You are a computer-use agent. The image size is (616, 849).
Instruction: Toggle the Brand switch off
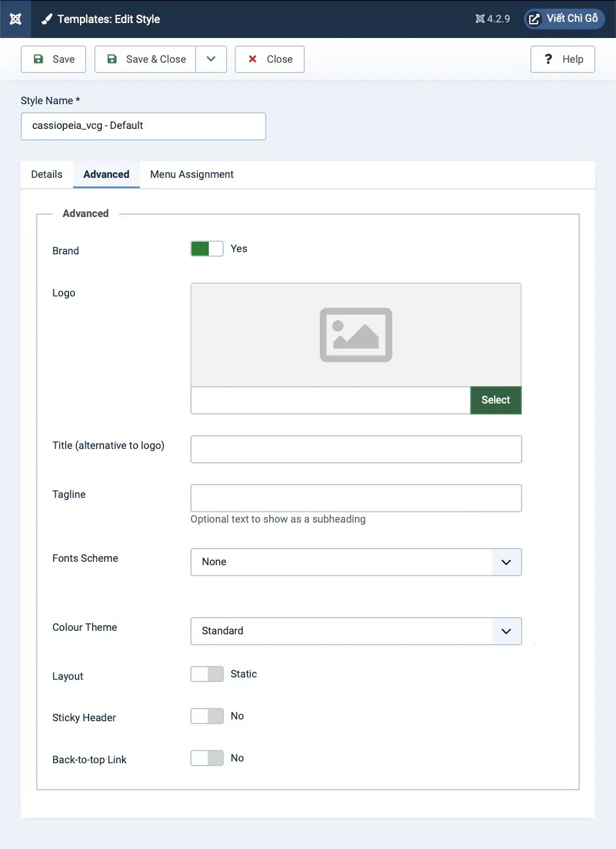(207, 249)
